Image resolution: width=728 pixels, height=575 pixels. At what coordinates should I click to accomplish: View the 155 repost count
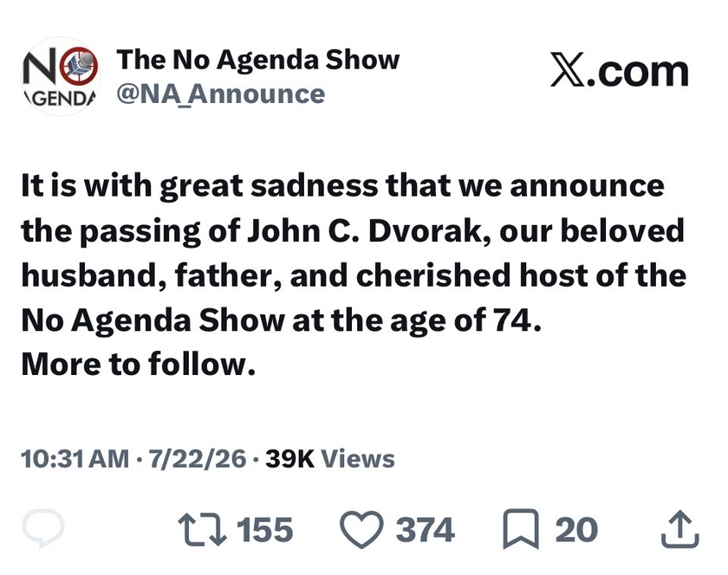point(264,529)
